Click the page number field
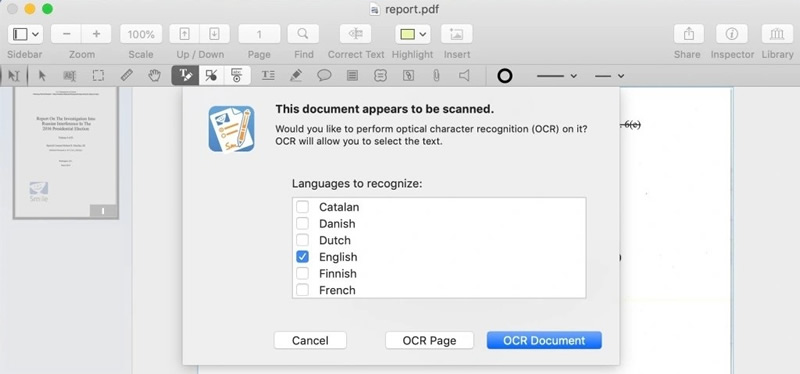The height and width of the screenshot is (374, 800). (259, 34)
